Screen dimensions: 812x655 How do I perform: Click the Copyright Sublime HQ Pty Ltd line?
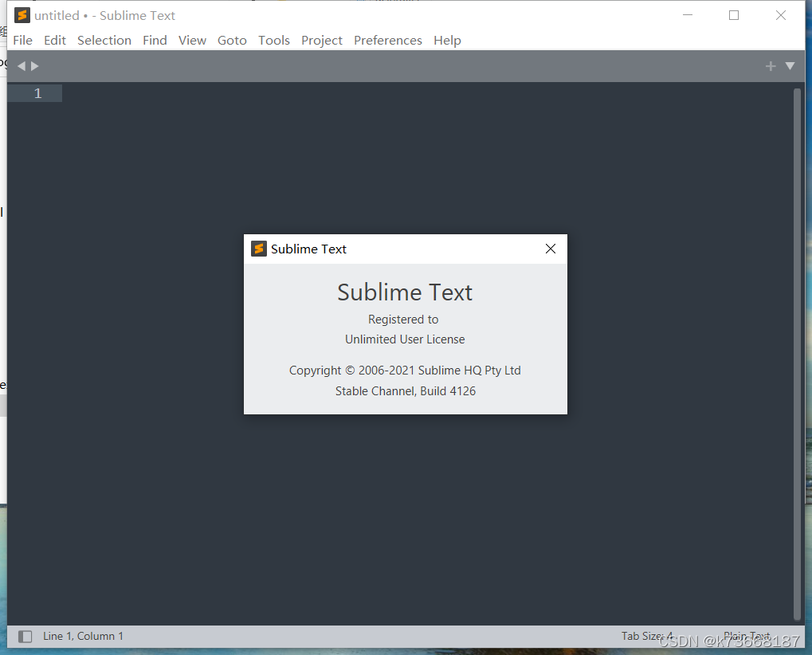405,371
